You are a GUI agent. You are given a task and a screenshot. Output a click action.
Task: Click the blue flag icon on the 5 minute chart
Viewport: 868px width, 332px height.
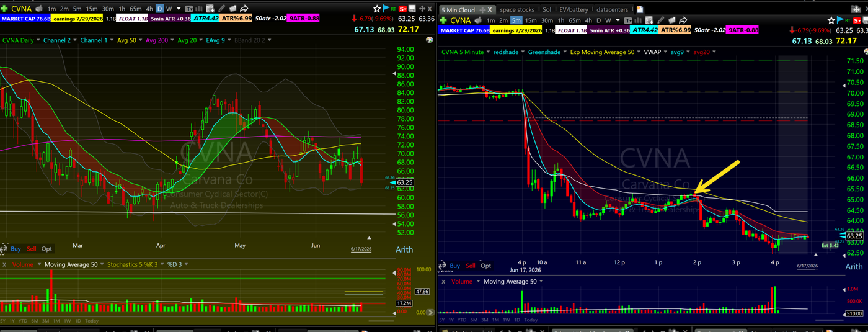[x=840, y=20]
